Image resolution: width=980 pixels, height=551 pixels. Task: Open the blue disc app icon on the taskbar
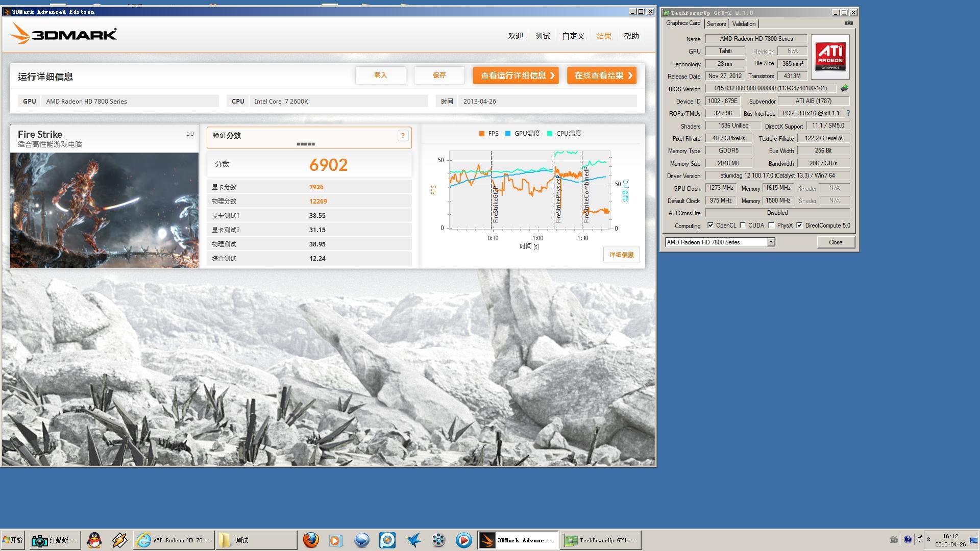[387, 540]
